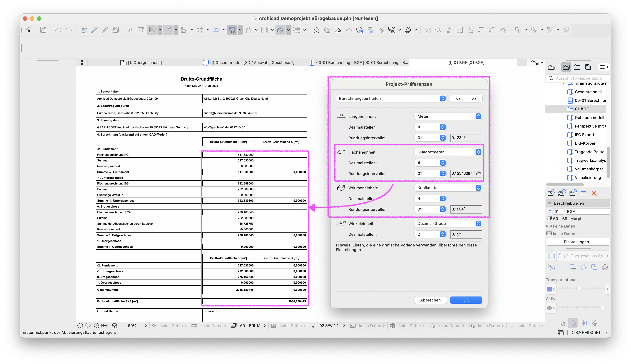The image size is (631, 364).
Task: Toggle the highlighted 3D cutting plane toolbar button
Action: [280, 30]
